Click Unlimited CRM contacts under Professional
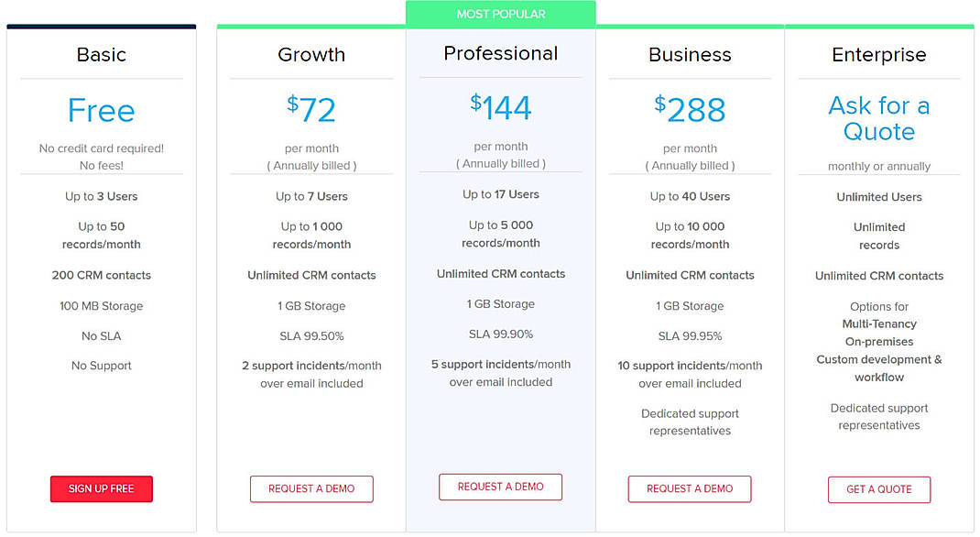Image resolution: width=980 pixels, height=537 pixels. click(500, 273)
